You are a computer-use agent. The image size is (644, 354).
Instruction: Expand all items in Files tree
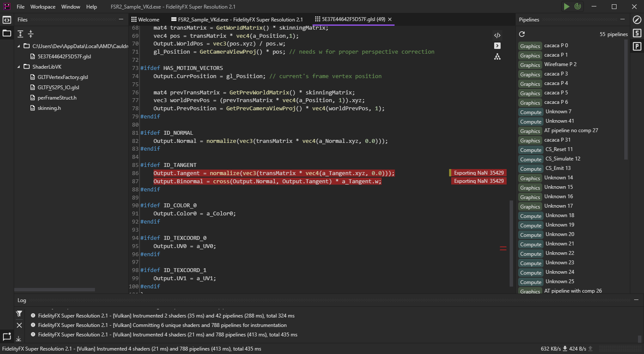tap(20, 34)
